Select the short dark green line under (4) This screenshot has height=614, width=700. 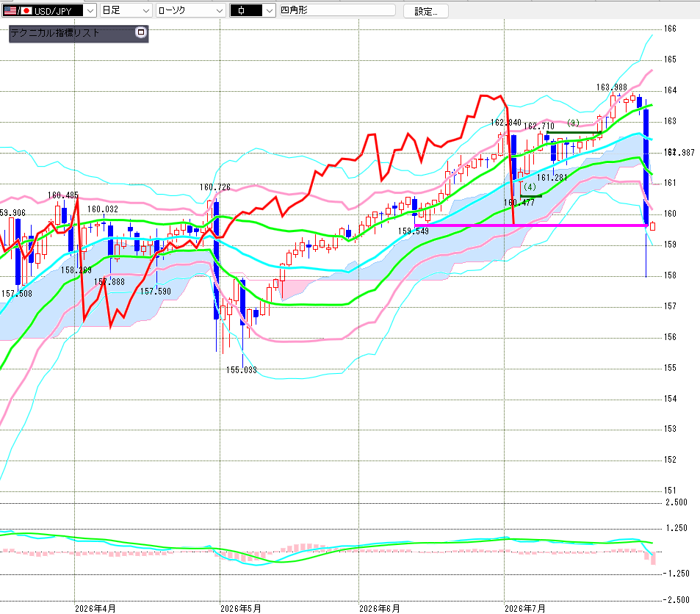click(531, 196)
